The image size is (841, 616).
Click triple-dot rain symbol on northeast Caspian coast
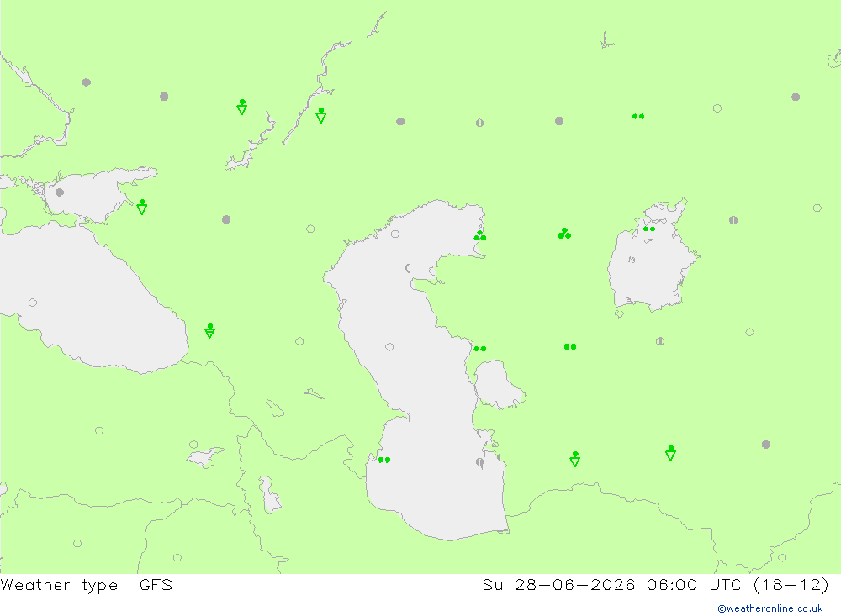coord(480,236)
